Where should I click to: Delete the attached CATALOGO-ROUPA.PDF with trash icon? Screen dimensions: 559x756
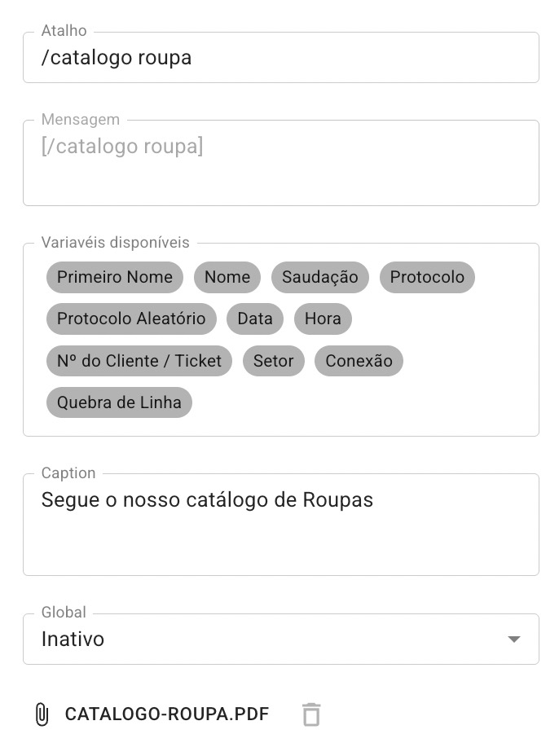pyautogui.click(x=311, y=714)
